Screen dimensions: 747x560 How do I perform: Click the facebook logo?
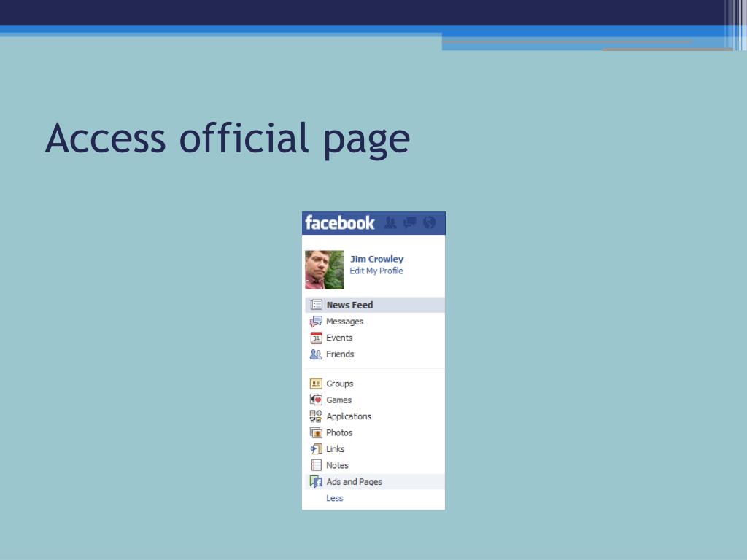pos(340,223)
